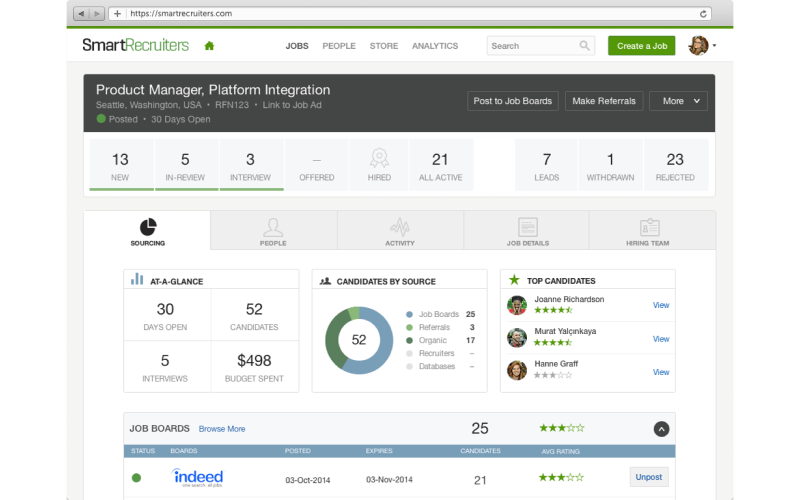Open the Store menu
The image size is (800, 500).
pyautogui.click(x=384, y=46)
